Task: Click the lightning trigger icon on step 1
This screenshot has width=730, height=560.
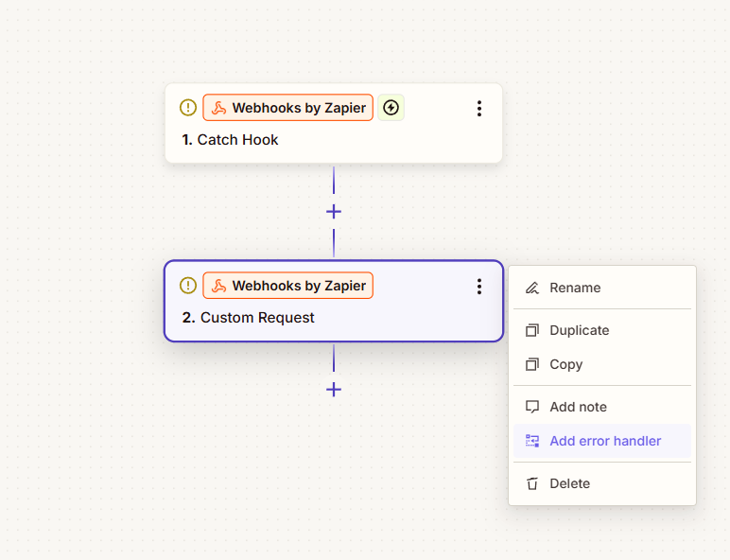Action: pos(391,108)
